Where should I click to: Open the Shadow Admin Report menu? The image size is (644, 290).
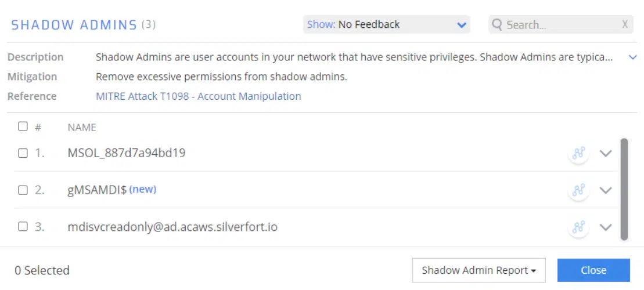(478, 270)
